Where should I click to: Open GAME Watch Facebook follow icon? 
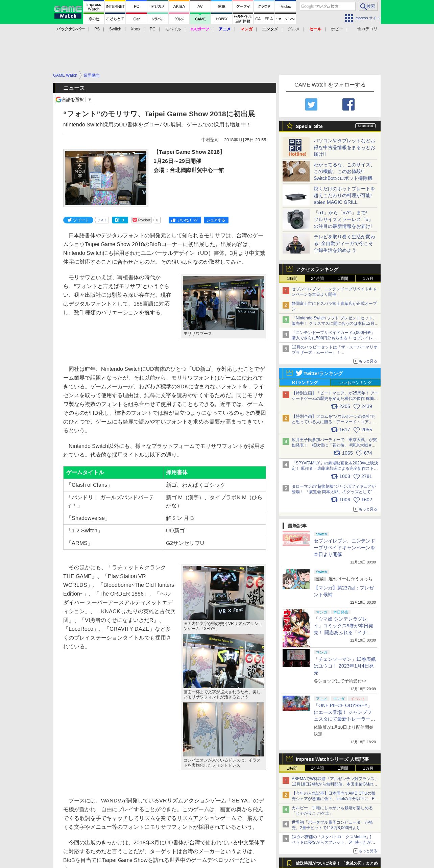click(348, 104)
